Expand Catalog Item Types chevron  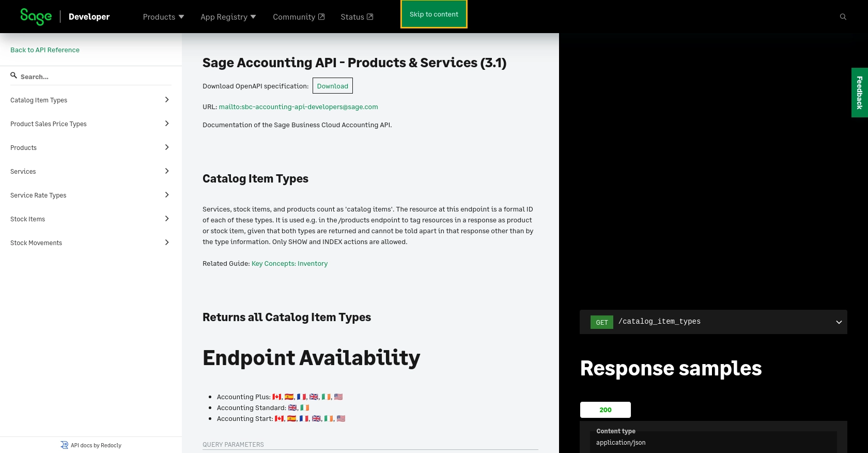(166, 100)
